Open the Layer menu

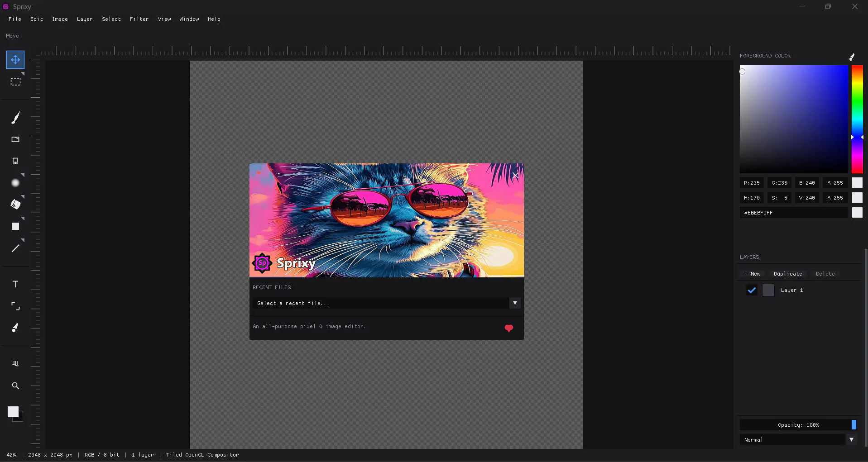point(85,19)
